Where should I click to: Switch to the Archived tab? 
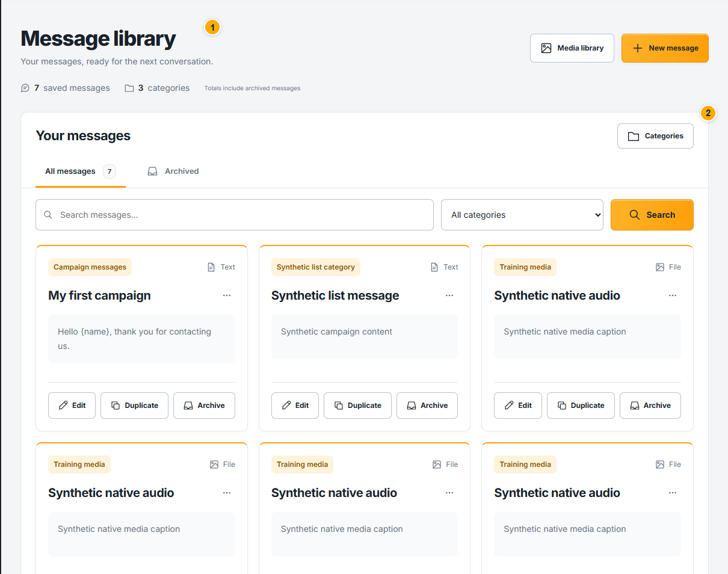(173, 171)
